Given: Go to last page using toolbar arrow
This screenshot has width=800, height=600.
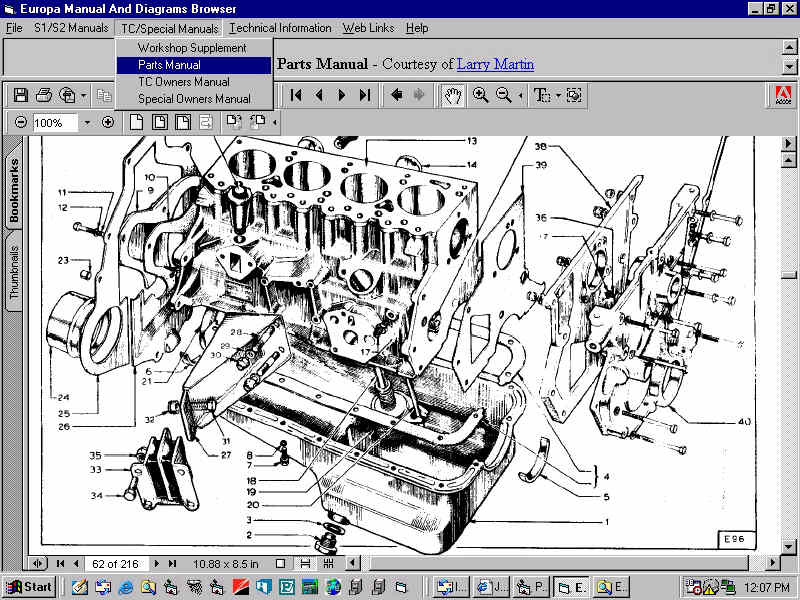Looking at the screenshot, I should [x=365, y=95].
